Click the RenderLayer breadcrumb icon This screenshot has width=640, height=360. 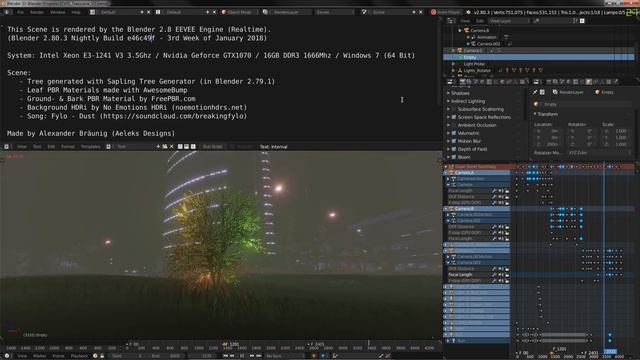pos(555,92)
